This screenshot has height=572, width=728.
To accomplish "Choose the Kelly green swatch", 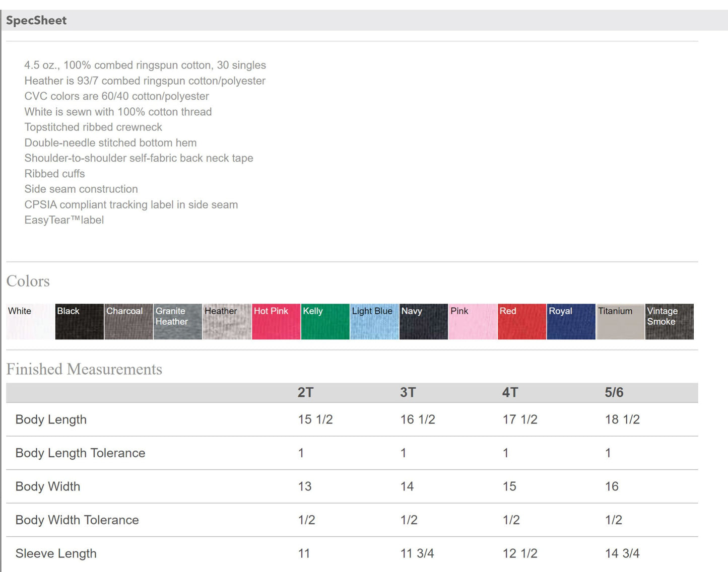I will (325, 321).
